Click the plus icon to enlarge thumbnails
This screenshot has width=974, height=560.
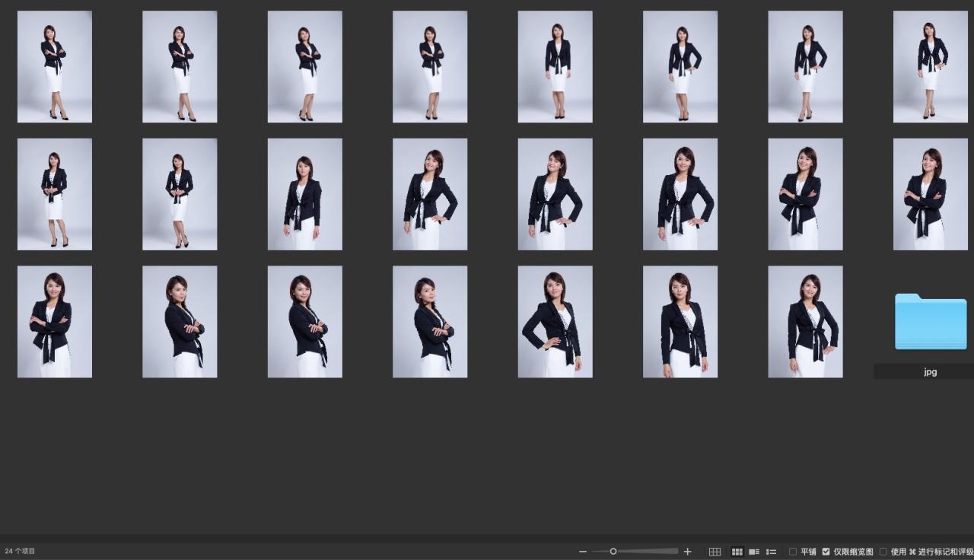(x=688, y=552)
